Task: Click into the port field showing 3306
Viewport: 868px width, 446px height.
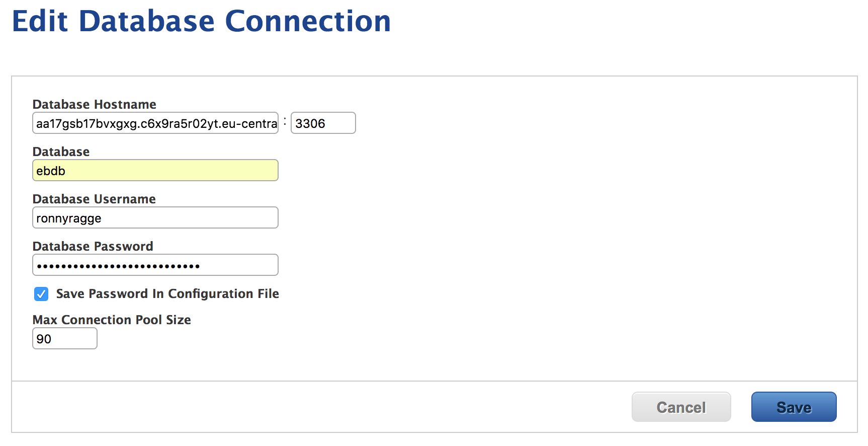Action: pyautogui.click(x=323, y=123)
